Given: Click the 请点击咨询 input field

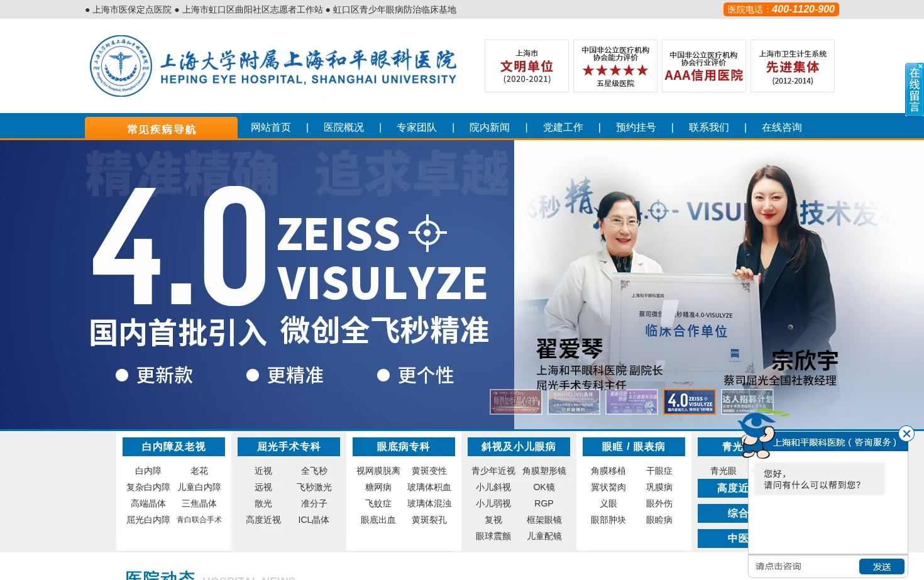Looking at the screenshot, I should pos(805,566).
